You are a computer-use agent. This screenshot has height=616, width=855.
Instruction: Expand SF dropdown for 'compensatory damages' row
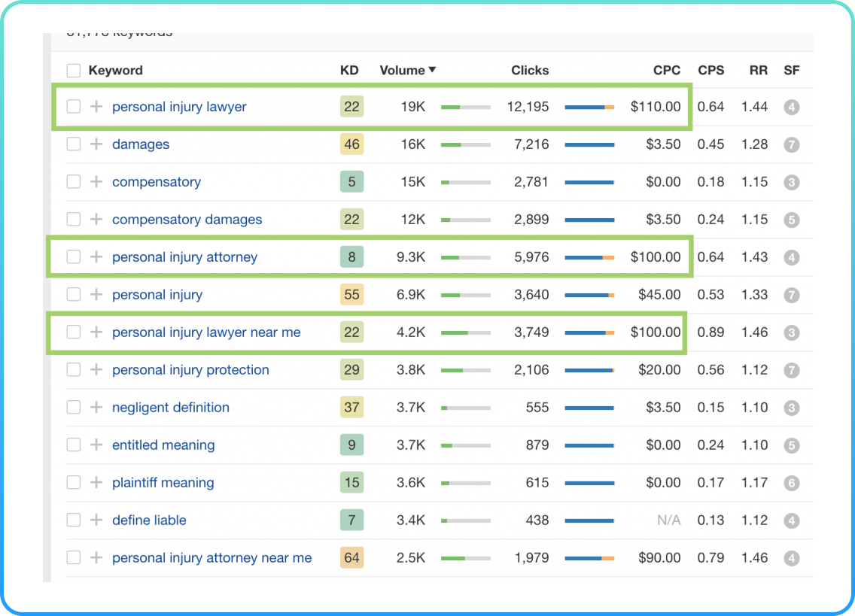click(791, 220)
